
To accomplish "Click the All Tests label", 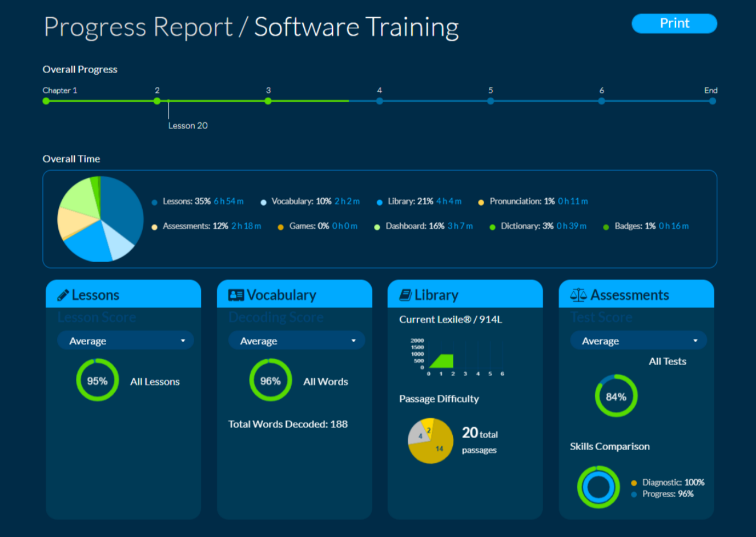I will (667, 361).
